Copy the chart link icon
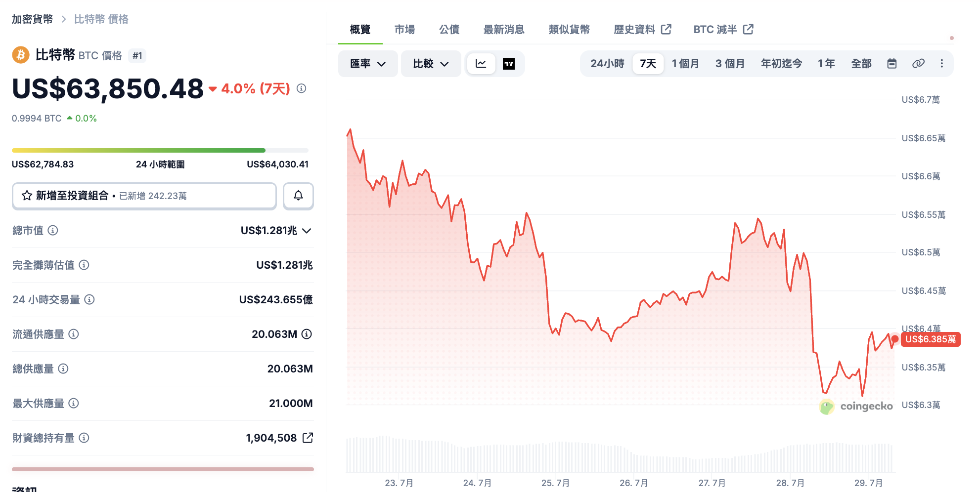Viewport: 980px width, 492px height. click(918, 64)
